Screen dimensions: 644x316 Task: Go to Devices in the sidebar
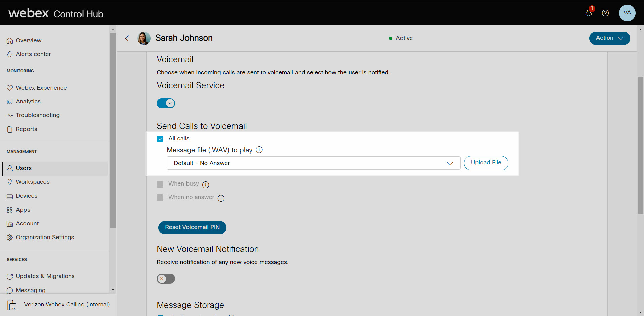click(26, 196)
